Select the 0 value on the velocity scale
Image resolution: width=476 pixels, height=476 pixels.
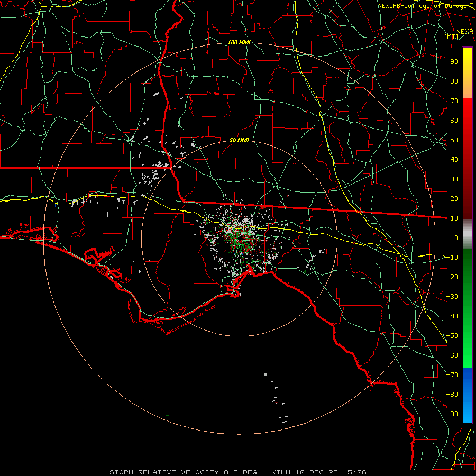pos(456,237)
